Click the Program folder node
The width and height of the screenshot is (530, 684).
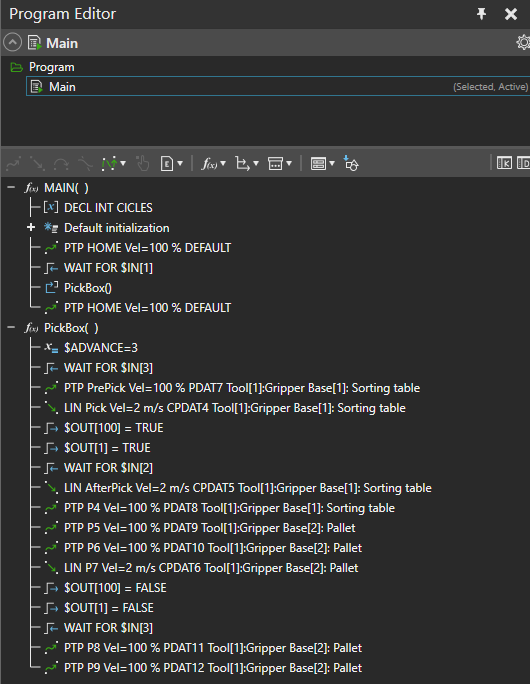point(51,67)
